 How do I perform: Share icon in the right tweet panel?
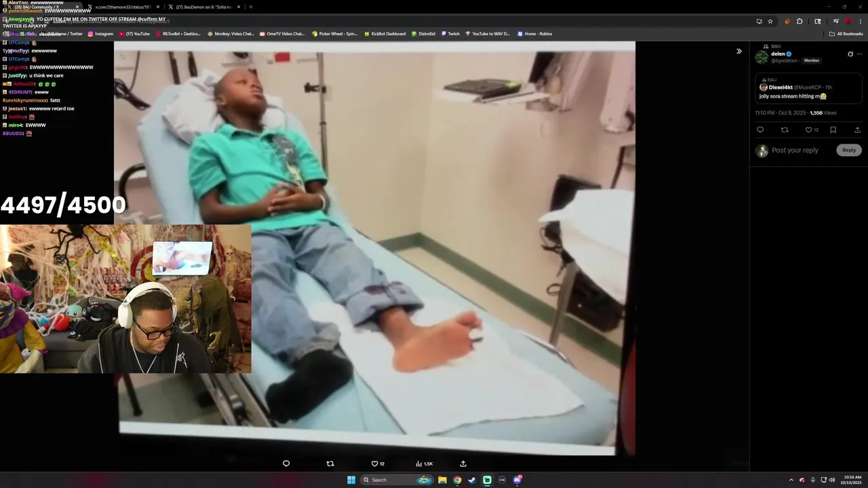tap(857, 130)
